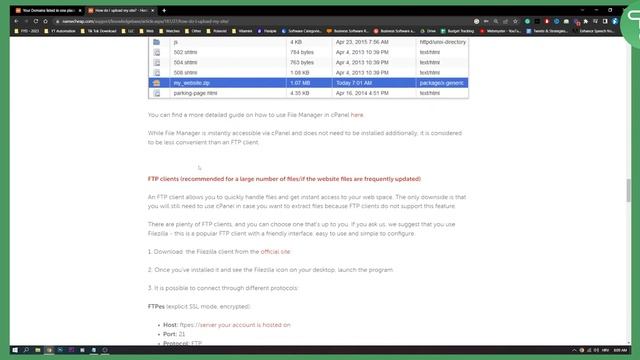Click the namecheap.com address bar
The height and width of the screenshot is (360, 640).
(261, 21)
